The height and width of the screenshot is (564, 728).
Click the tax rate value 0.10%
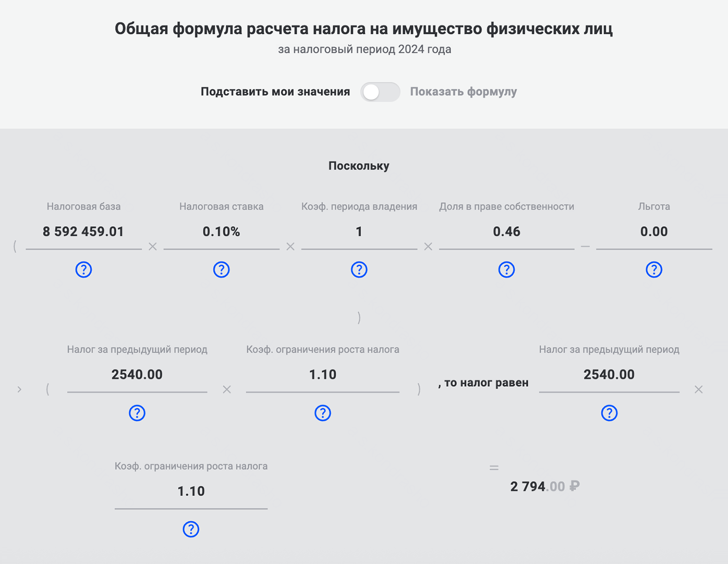221,231
